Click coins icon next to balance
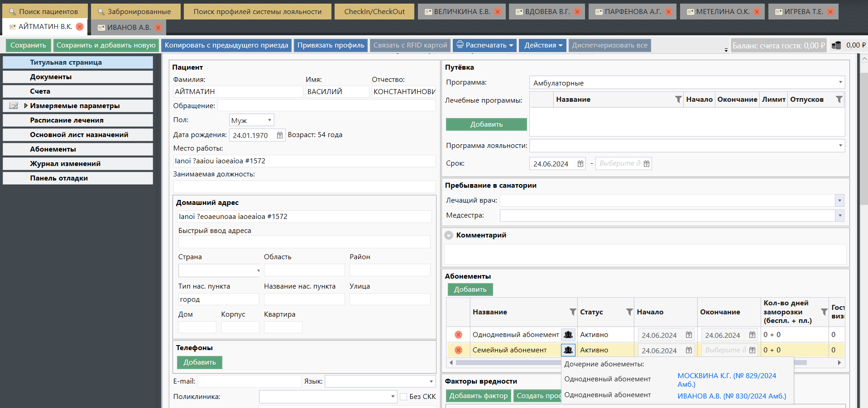The height and width of the screenshot is (408, 868). (x=836, y=45)
